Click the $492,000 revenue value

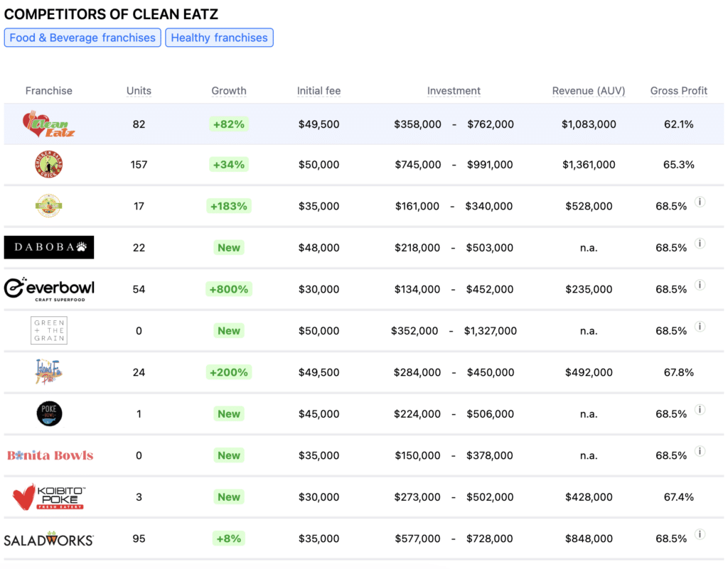click(x=589, y=372)
